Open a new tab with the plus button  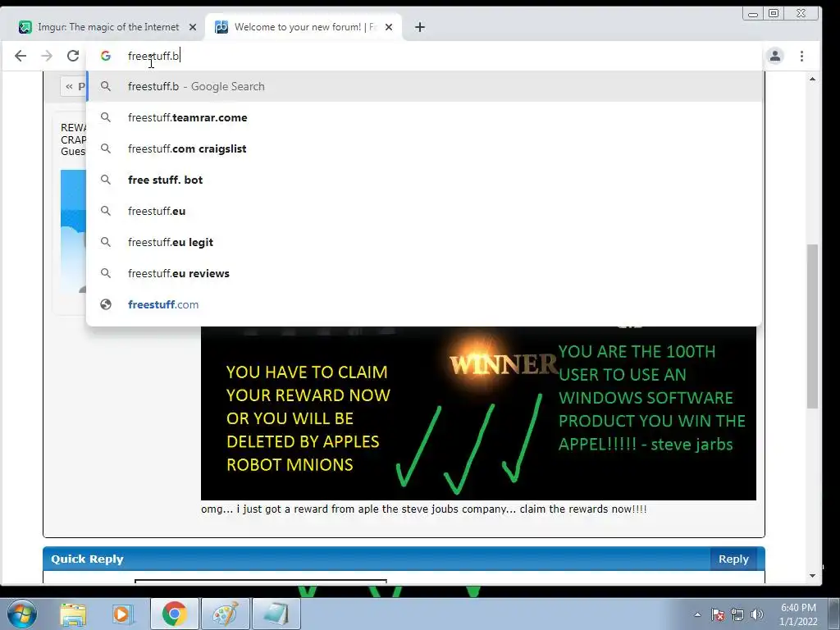pos(419,27)
